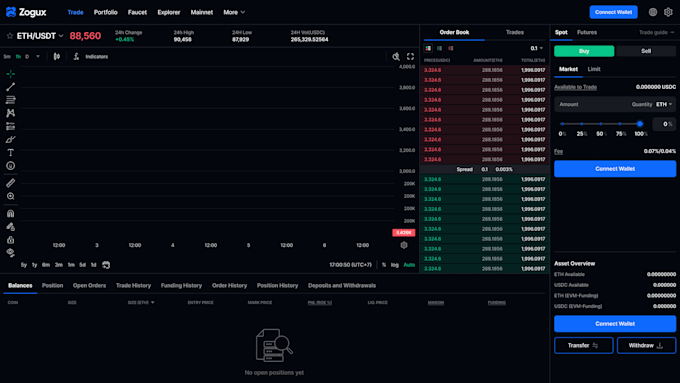Select the pattern drawing tool
Image resolution: width=680 pixels, height=383 pixels.
tap(10, 113)
